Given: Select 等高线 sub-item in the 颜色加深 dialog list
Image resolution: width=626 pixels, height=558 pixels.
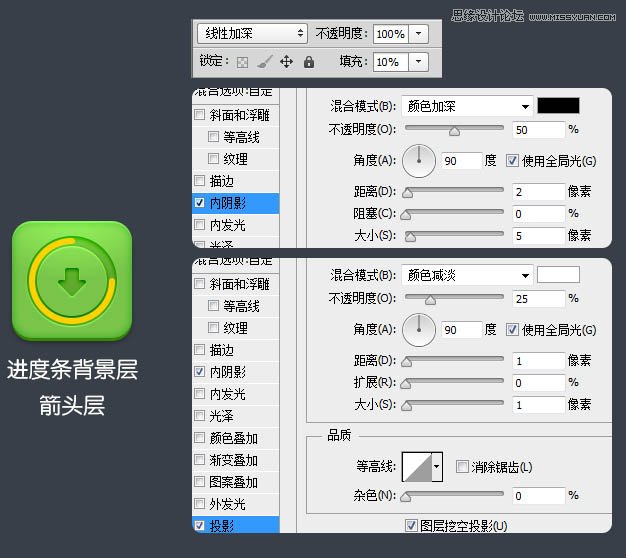Looking at the screenshot, I should tap(241, 137).
